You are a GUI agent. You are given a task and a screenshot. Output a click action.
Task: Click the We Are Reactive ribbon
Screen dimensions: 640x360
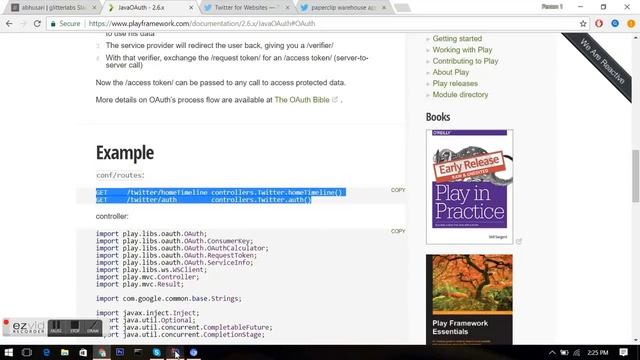(x=602, y=61)
